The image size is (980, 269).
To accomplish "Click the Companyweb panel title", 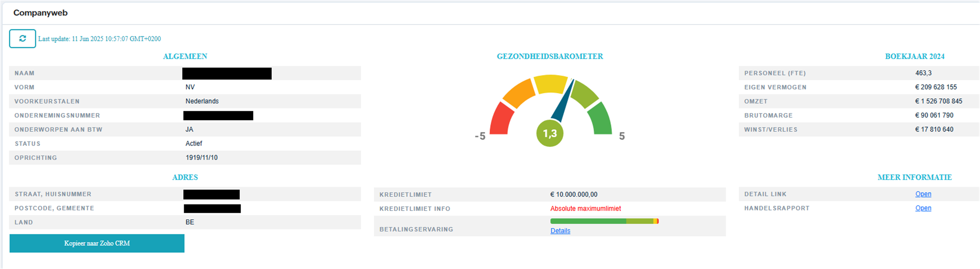I will point(40,12).
